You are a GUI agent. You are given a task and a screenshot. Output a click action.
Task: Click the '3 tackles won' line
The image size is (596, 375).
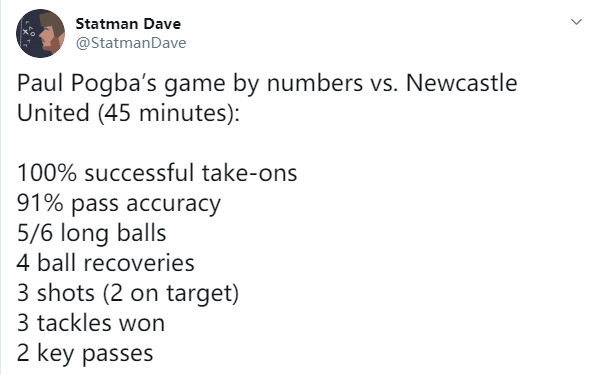(x=91, y=323)
